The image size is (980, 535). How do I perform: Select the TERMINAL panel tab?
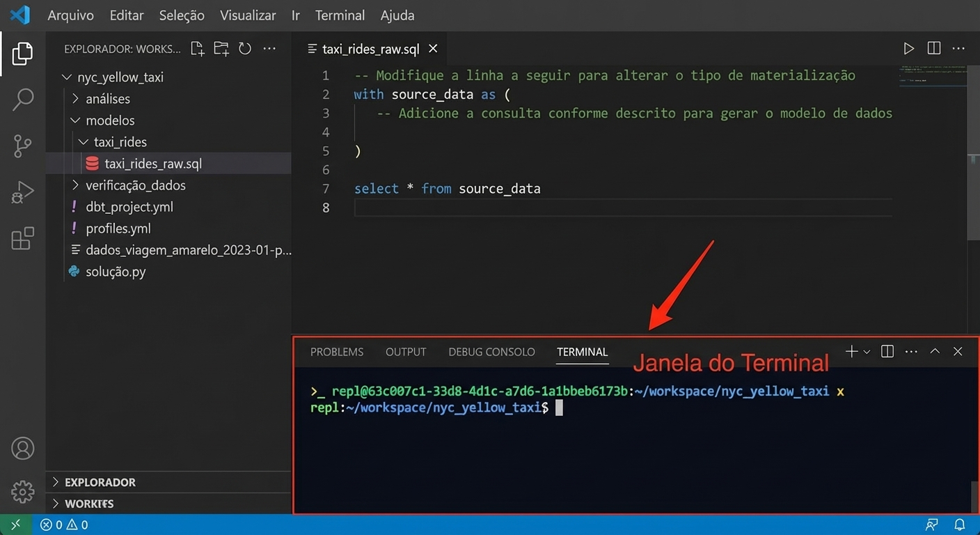click(583, 352)
